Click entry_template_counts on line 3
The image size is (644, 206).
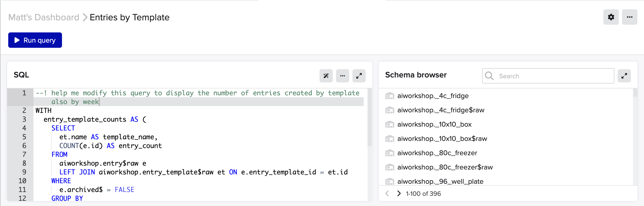point(85,119)
